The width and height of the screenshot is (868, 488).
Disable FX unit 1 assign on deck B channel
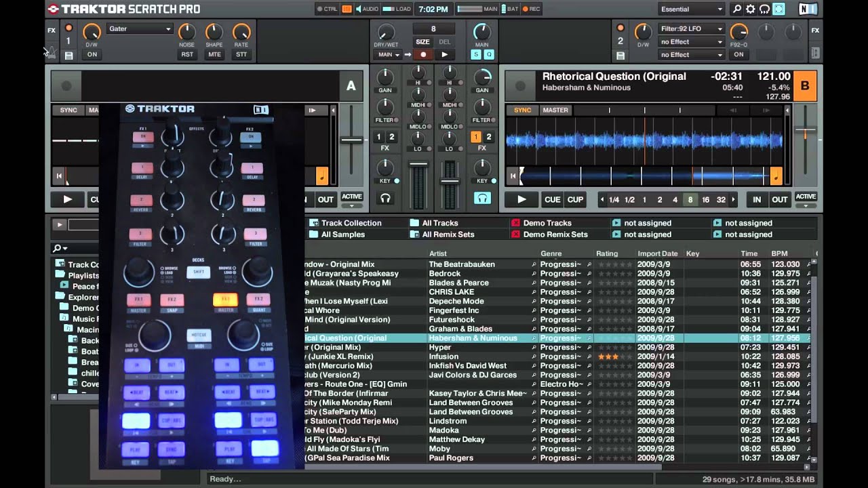click(x=476, y=137)
